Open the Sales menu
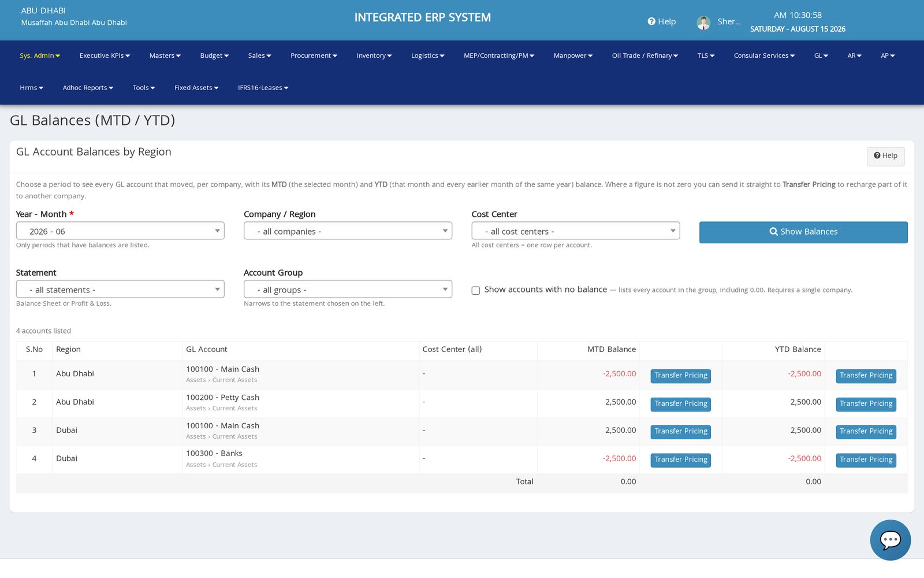Image resolution: width=924 pixels, height=578 pixels. [259, 56]
